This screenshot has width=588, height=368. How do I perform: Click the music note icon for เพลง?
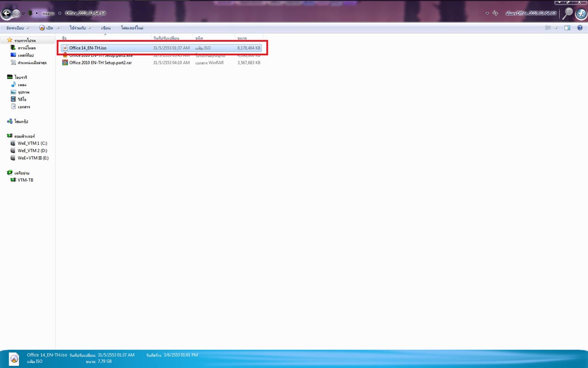[13, 85]
